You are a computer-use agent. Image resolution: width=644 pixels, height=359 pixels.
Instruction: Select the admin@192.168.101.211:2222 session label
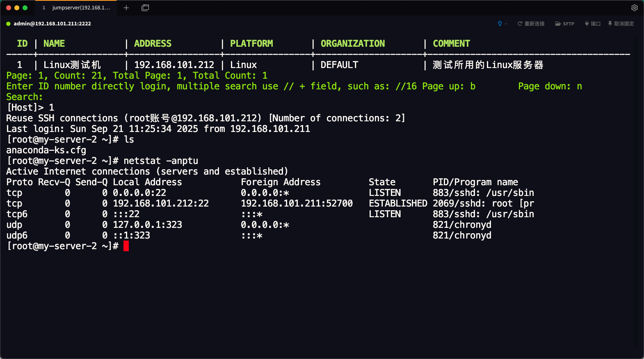click(x=53, y=24)
